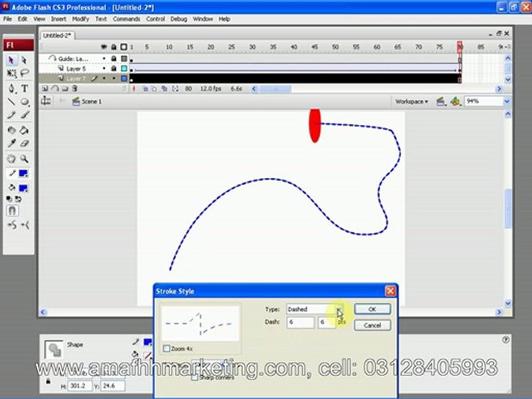Click the Swap Colors button
Screen dimensions: 532x399
pyautogui.click(x=18, y=199)
